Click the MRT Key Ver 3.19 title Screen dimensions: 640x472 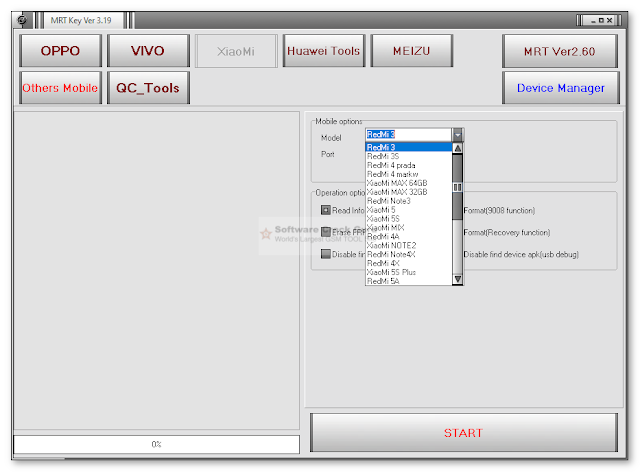(x=81, y=20)
